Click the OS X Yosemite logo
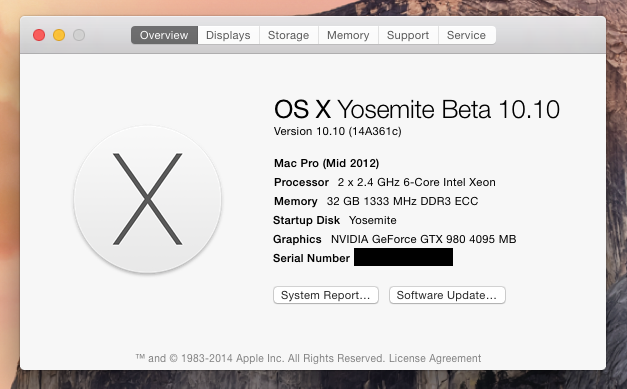 coord(148,199)
